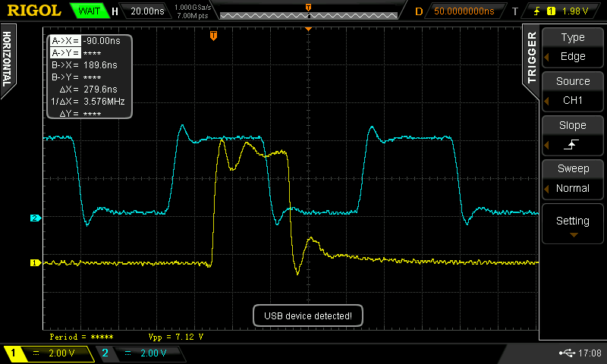Click the Vpp = 7.12 V measurement
The width and height of the screenshot is (607, 364).
click(x=176, y=337)
